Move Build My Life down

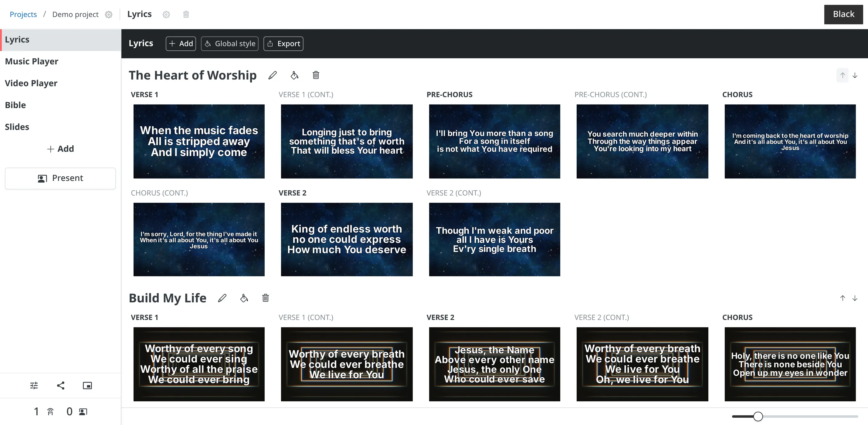pyautogui.click(x=855, y=298)
